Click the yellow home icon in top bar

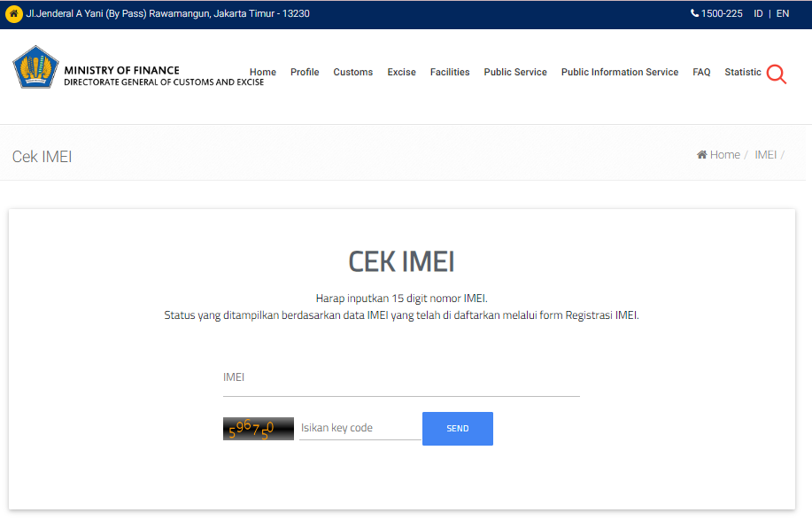tap(14, 13)
